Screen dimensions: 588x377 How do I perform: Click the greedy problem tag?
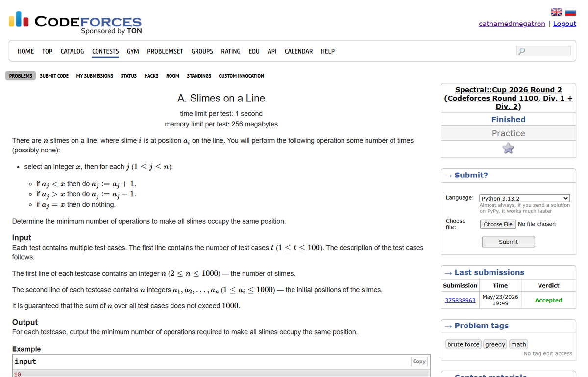coord(495,344)
